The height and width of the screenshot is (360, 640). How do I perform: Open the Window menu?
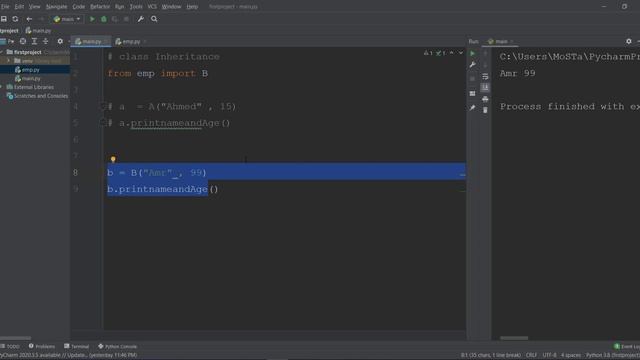(171, 7)
